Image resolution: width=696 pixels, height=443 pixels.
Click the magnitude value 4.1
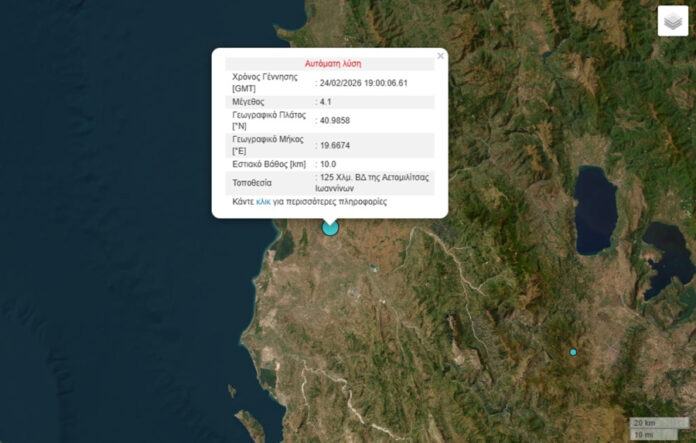click(326, 102)
